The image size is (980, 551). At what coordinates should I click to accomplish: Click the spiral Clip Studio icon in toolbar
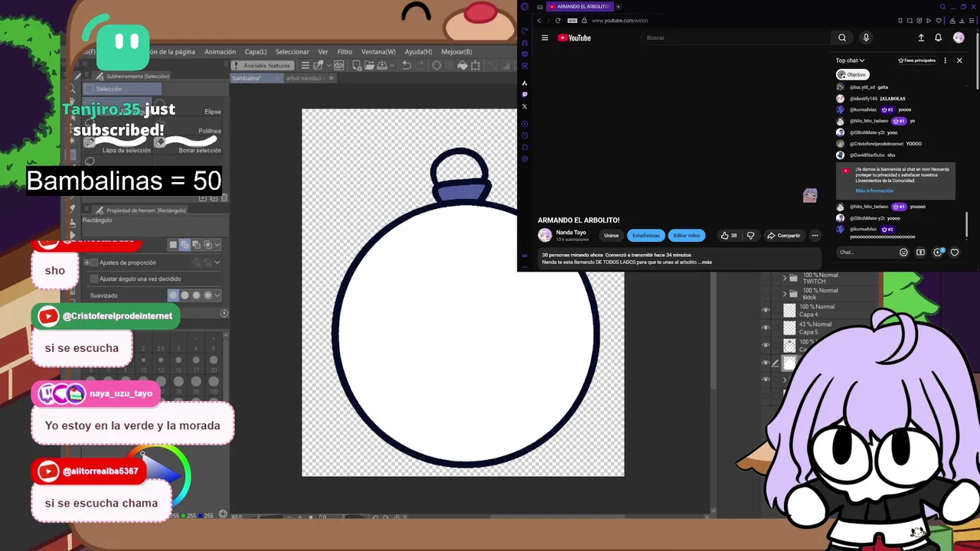pos(338,66)
